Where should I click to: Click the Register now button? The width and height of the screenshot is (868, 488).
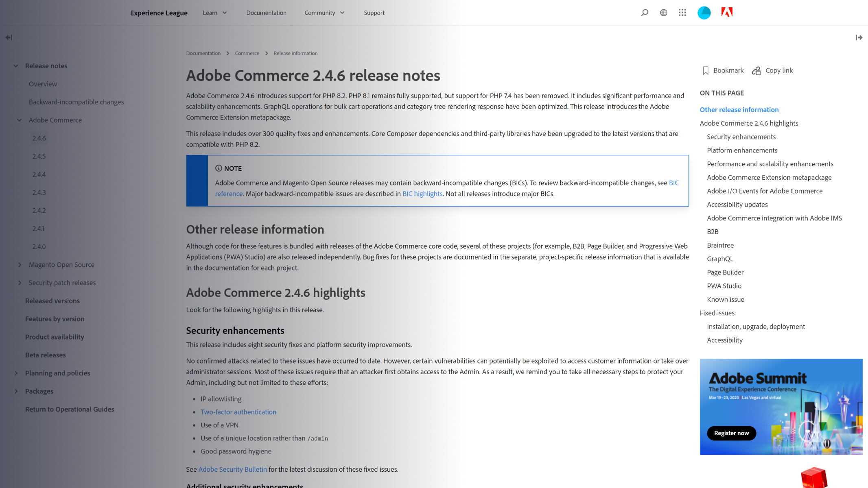coord(731,433)
